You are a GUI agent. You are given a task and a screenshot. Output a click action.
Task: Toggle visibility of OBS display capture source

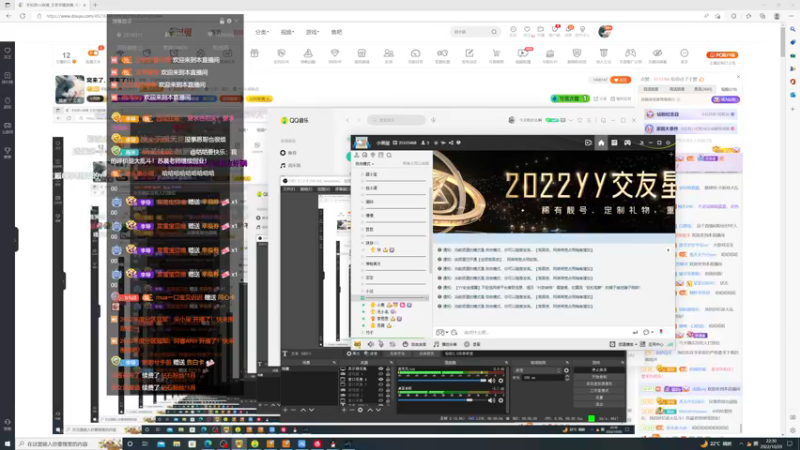(381, 368)
